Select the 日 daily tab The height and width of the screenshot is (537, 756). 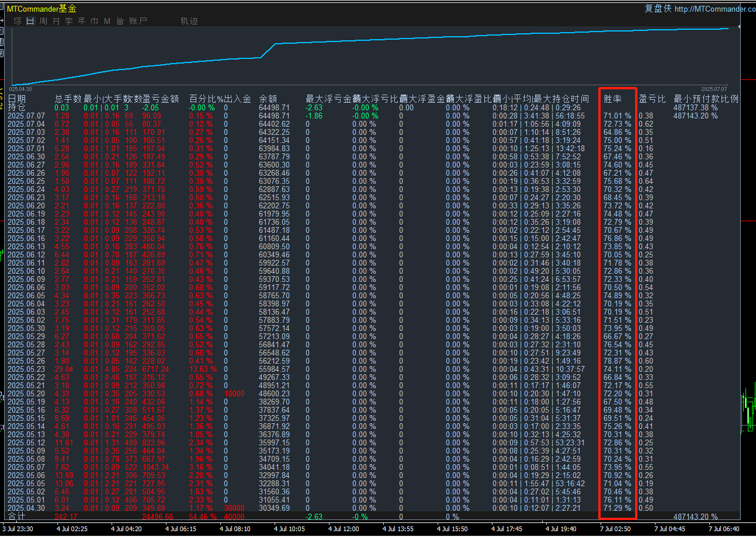pos(30,21)
